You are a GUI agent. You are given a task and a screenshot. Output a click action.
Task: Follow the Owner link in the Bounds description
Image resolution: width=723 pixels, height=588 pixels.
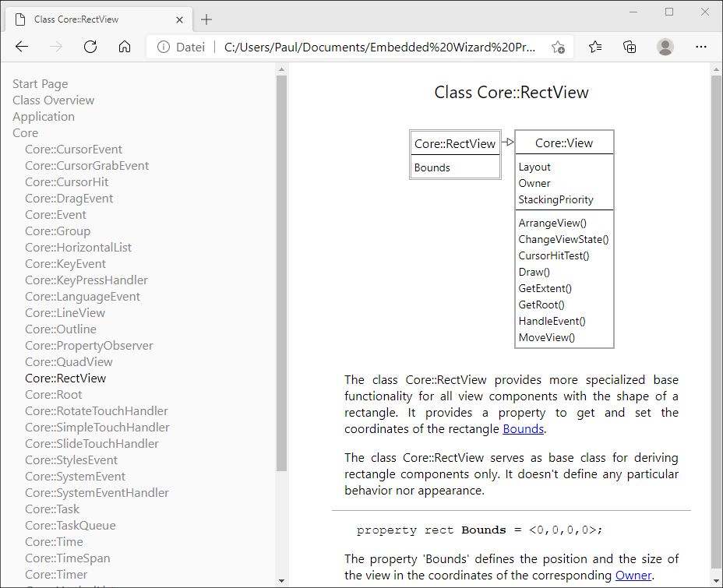(x=633, y=575)
